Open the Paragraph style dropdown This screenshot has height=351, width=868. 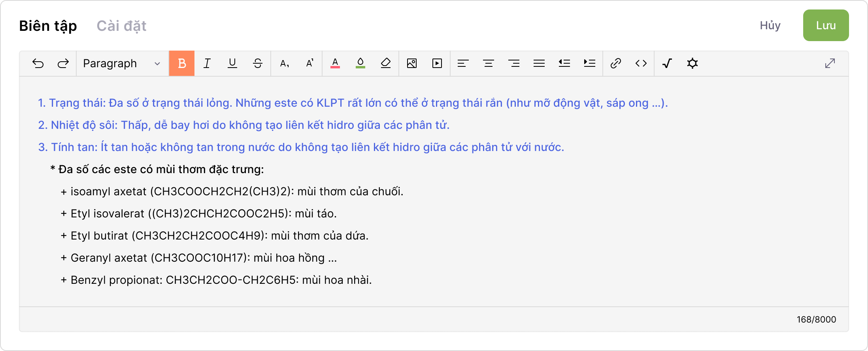[115, 63]
